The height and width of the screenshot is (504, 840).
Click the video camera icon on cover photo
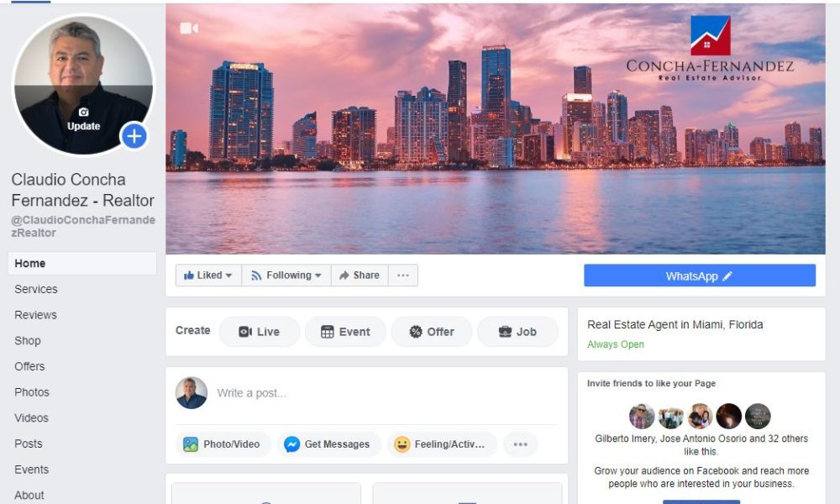[188, 28]
